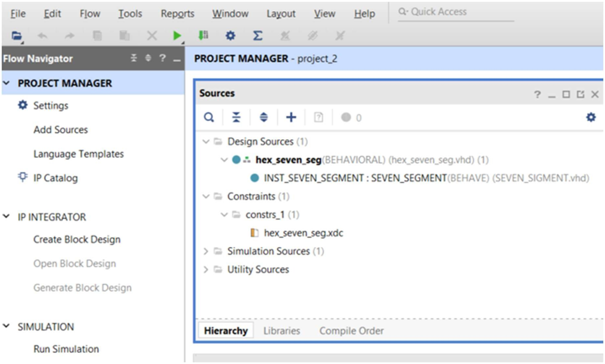Add sources using the plus icon
Screen dimensions: 605x364
[x=291, y=118]
